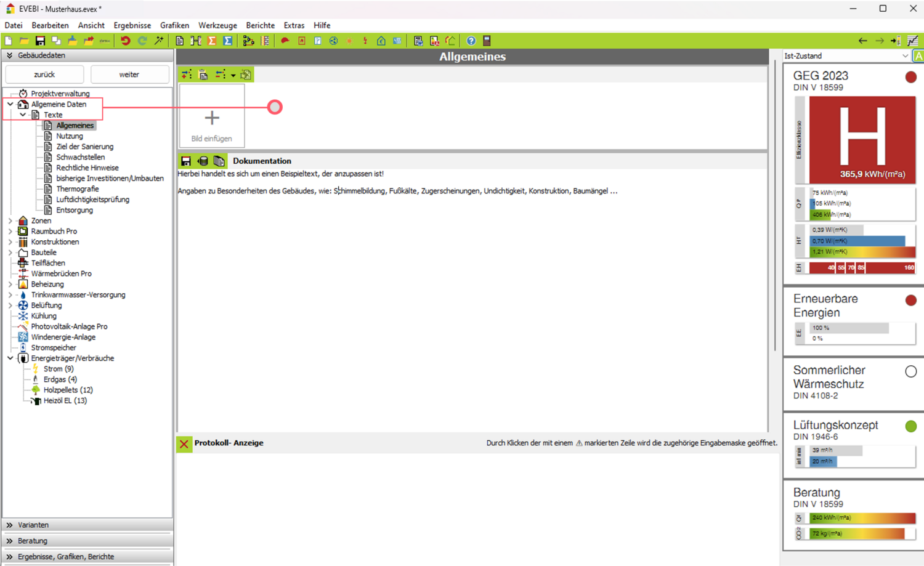
Task: Click the clipboard paste icon above the image box
Action: 203,75
